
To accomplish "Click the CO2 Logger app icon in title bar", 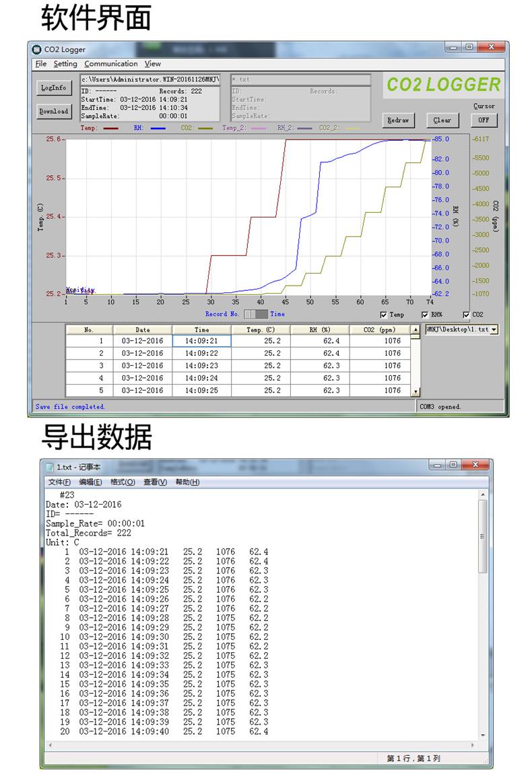I will coord(36,49).
